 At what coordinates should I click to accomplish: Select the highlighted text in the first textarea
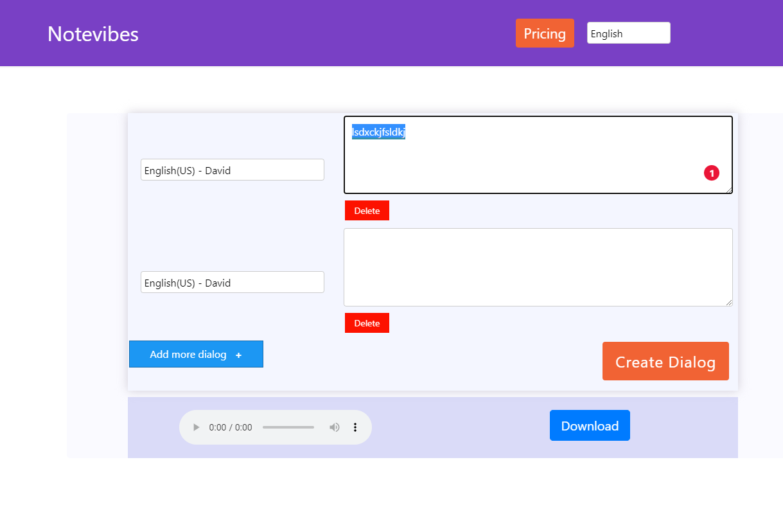click(378, 132)
